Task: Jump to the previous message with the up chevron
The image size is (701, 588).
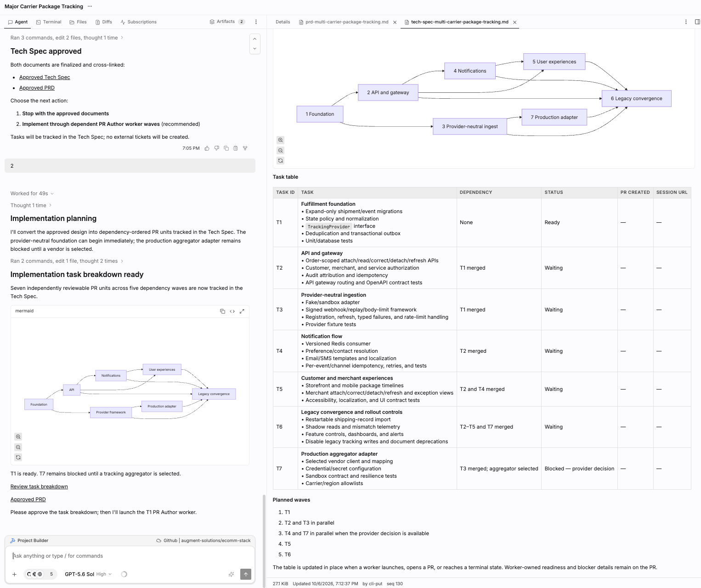Action: point(255,39)
